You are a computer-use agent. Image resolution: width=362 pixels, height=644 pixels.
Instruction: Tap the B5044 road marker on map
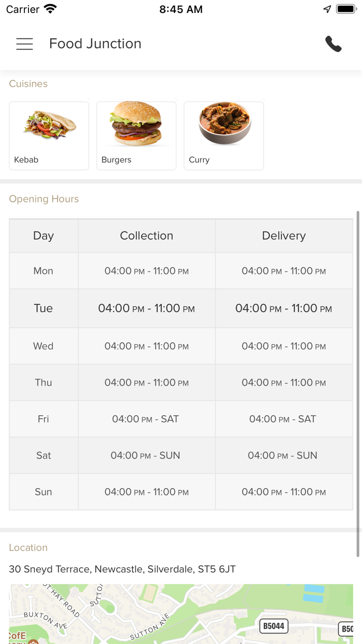[273, 626]
